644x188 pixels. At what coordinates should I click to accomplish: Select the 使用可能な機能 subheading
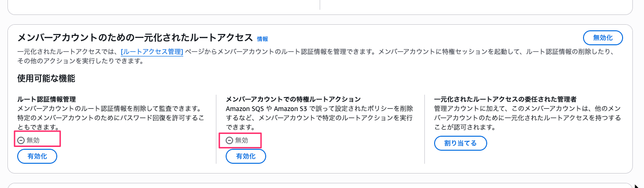tap(46, 78)
